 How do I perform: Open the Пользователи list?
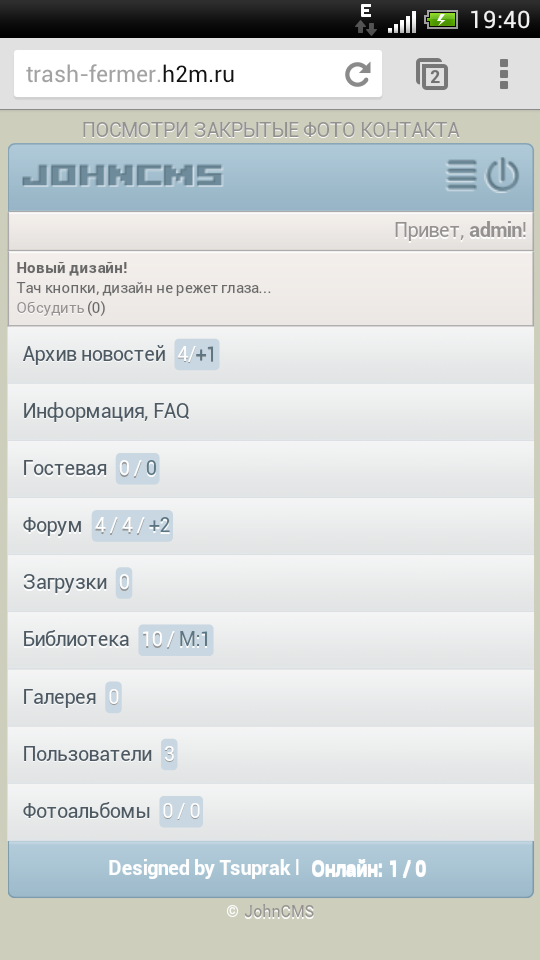click(x=271, y=755)
